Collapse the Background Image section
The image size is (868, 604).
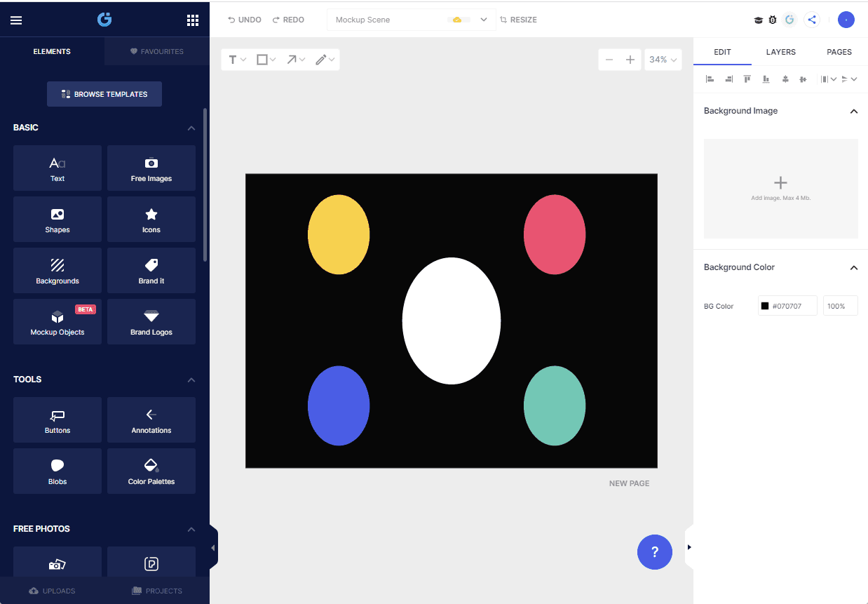point(854,111)
